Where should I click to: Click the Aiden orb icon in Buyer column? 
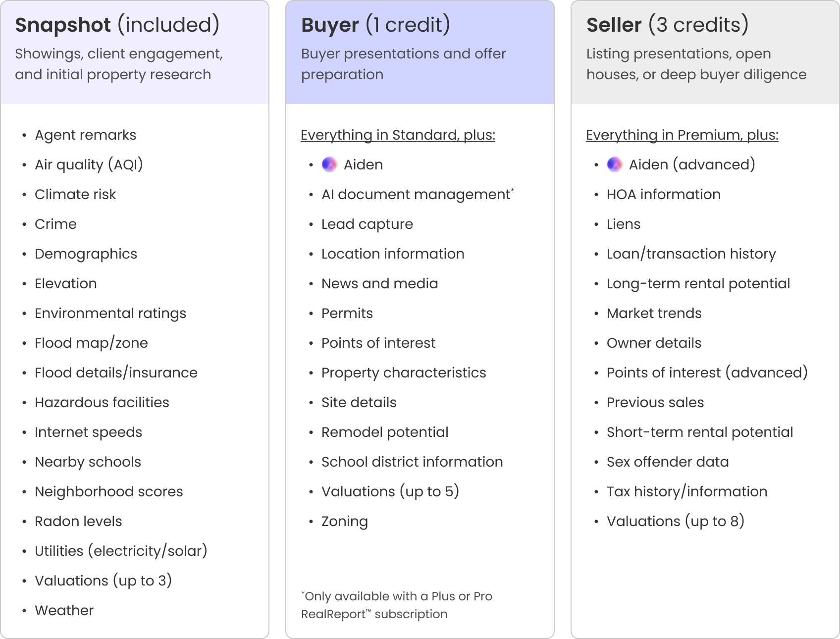329,164
